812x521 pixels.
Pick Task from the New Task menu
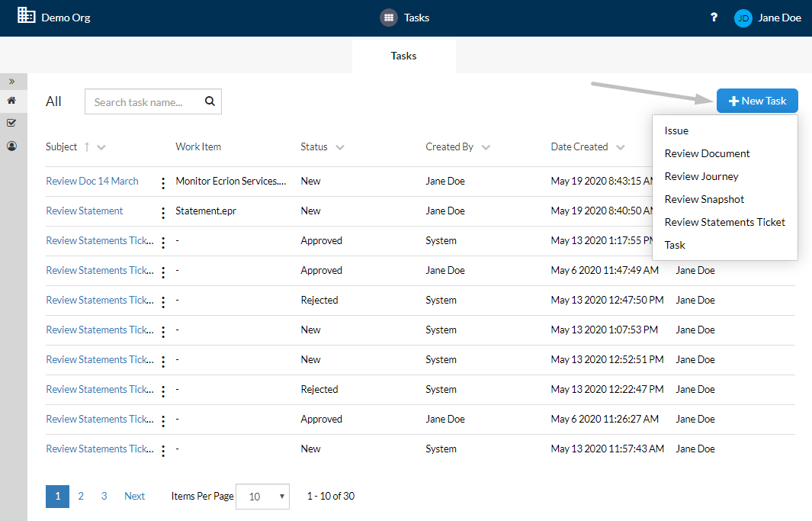pyautogui.click(x=675, y=245)
